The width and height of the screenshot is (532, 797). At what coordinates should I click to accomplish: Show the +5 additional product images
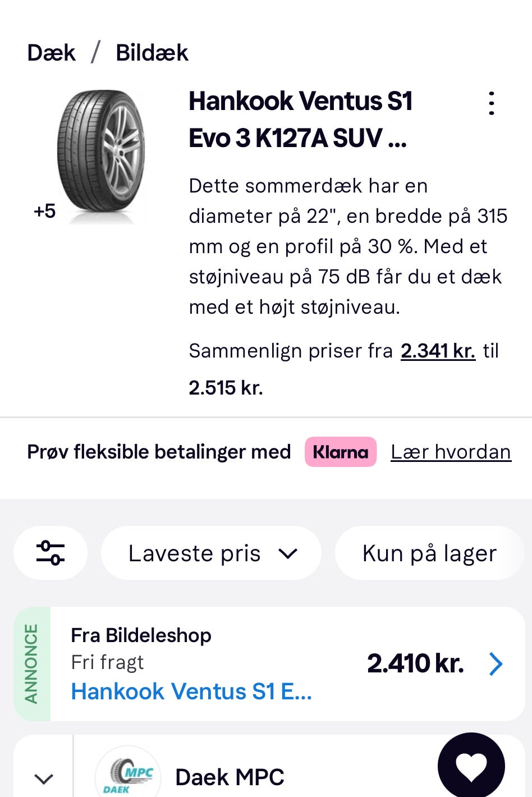tap(45, 211)
